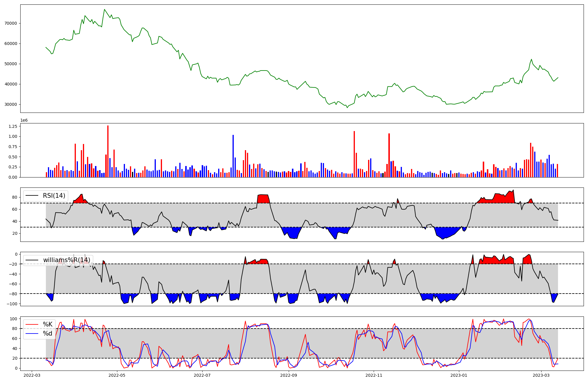Click the 2022-11 x-axis date label

374,375
